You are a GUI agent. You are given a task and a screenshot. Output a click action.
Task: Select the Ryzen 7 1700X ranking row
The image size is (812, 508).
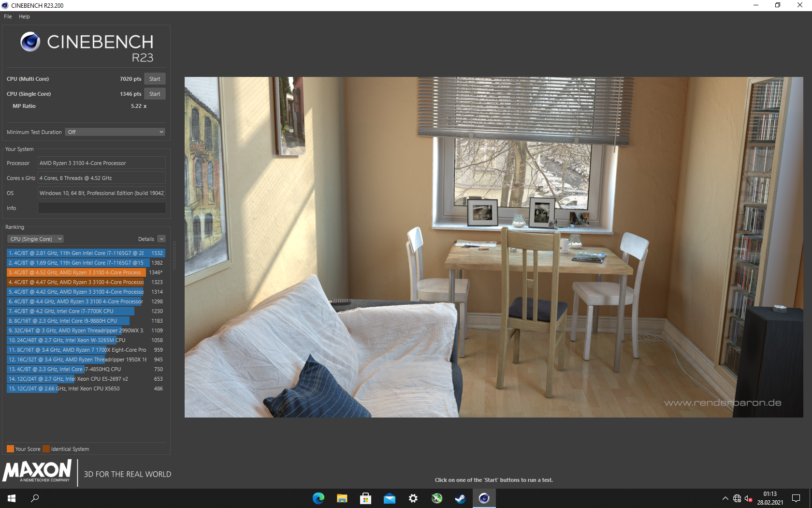click(86, 350)
